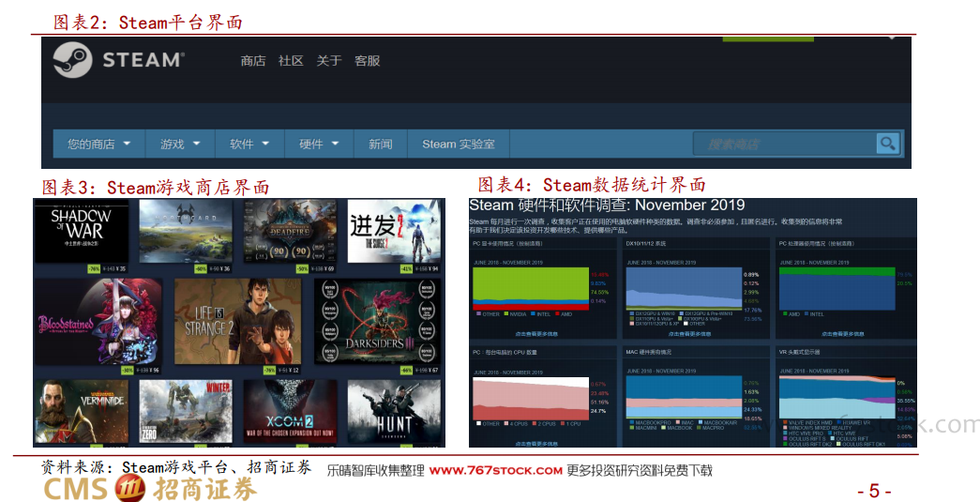Click the 24.7% value on CPU chart

(598, 411)
